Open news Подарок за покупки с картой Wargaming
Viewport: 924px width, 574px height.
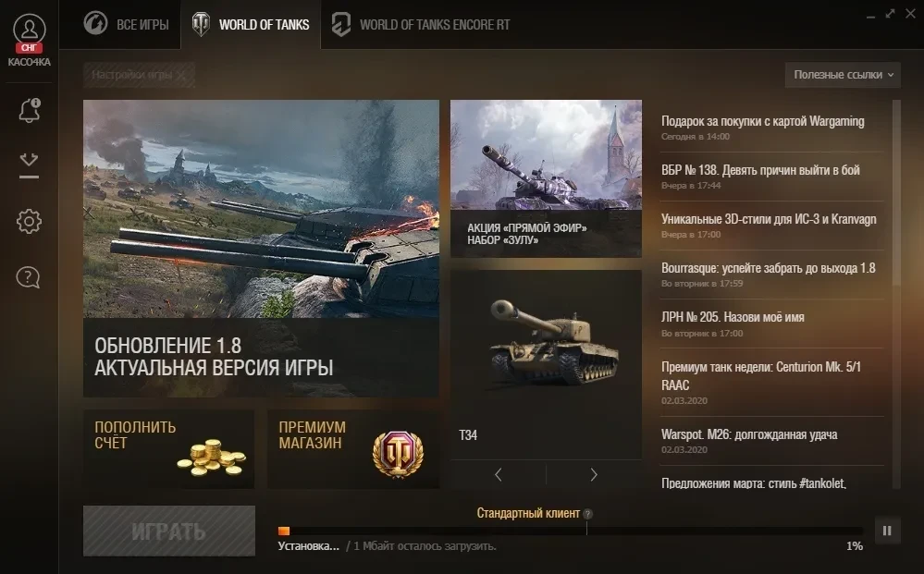(762, 121)
